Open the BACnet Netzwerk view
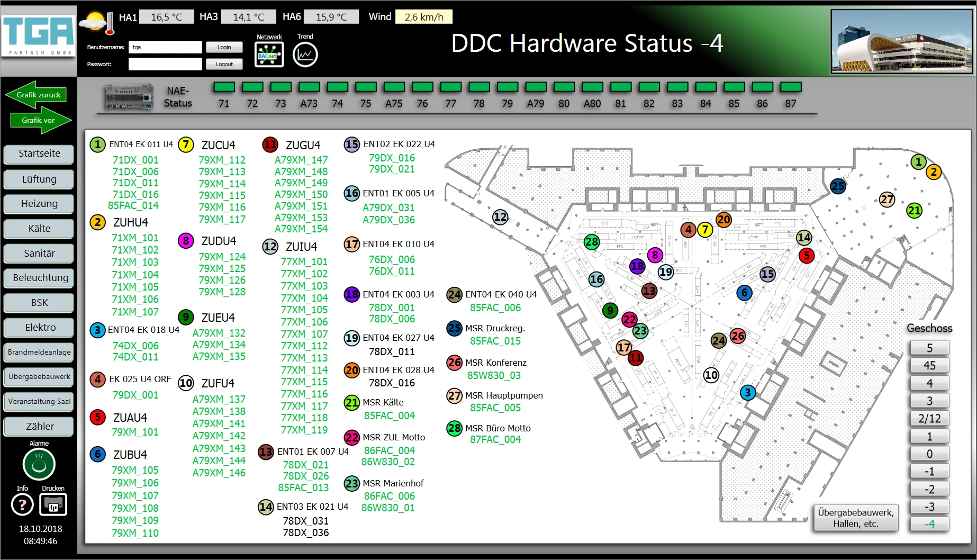The height and width of the screenshot is (560, 977). pos(269,54)
